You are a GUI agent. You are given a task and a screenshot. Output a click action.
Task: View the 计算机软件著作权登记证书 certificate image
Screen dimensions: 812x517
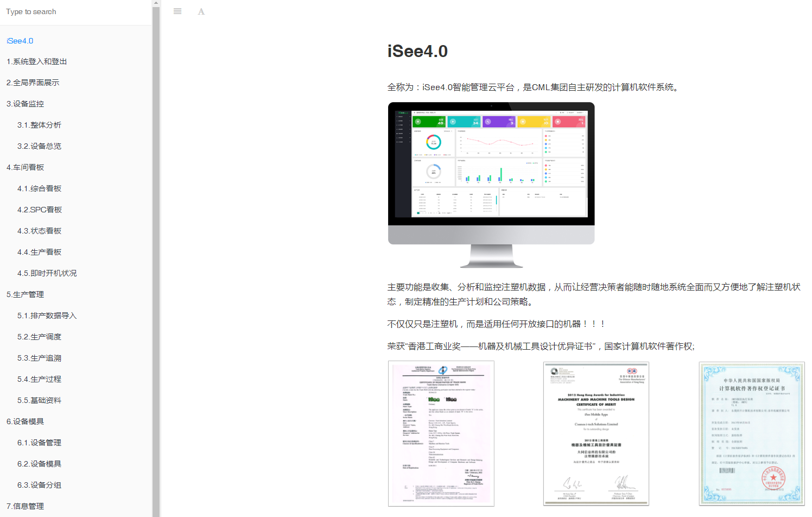(x=751, y=433)
